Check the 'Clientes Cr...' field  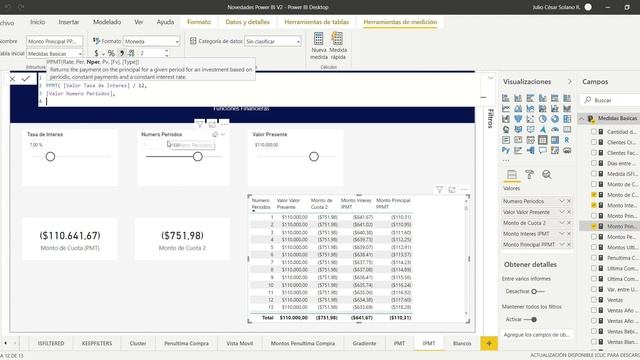(x=594, y=142)
